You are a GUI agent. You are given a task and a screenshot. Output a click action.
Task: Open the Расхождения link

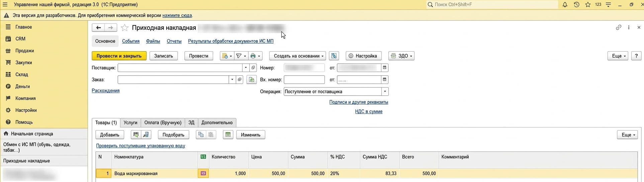click(x=106, y=91)
